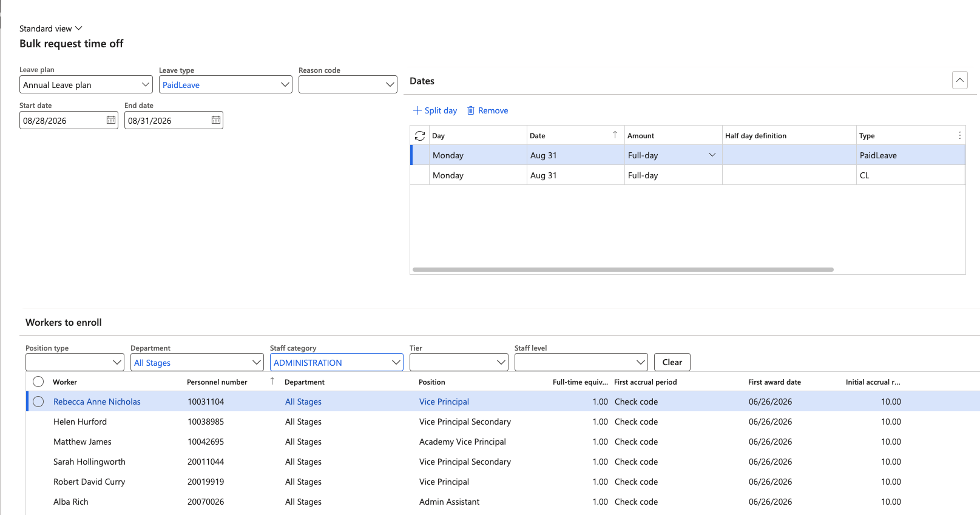980x515 pixels.
Task: Open the Staff category filter dropdown
Action: tap(396, 363)
